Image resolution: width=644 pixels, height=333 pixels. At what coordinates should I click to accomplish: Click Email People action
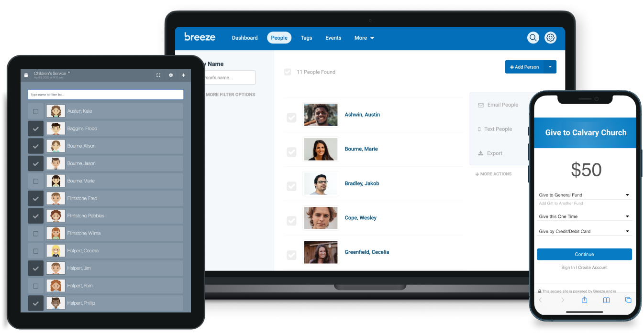coord(498,105)
